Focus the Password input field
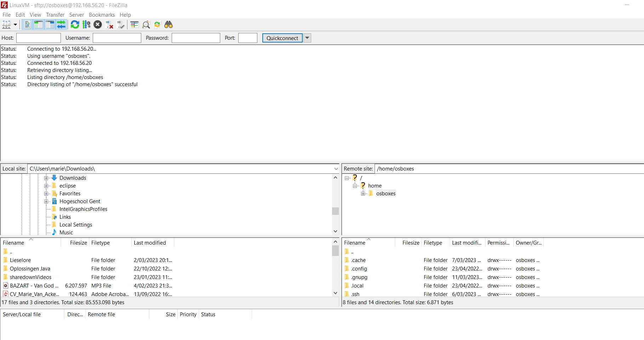Viewport: 644px width, 340px height. click(x=196, y=38)
